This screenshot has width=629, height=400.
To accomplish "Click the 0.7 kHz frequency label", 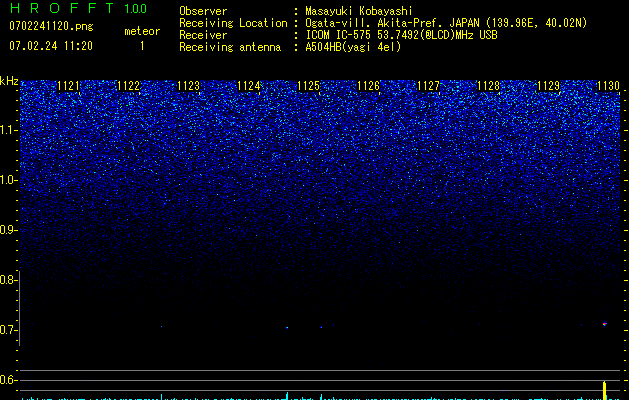I will click(x=8, y=330).
